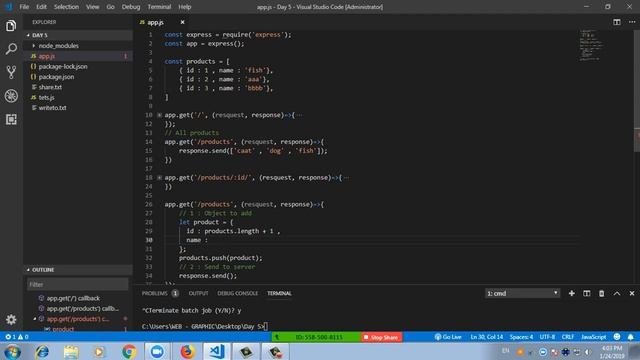Split the editor to the right
The image size is (640, 360).
pos(617,22)
